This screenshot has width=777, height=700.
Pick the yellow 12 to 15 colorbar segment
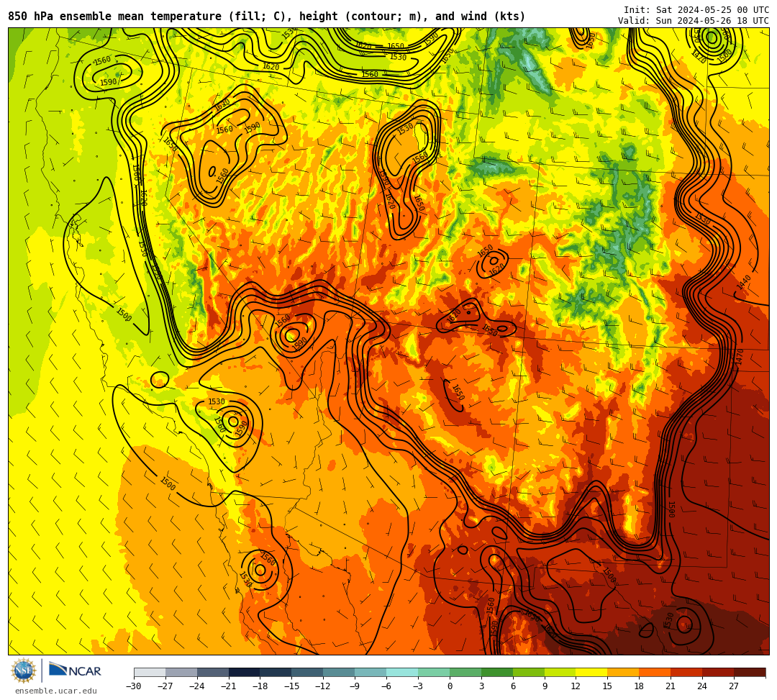click(591, 673)
